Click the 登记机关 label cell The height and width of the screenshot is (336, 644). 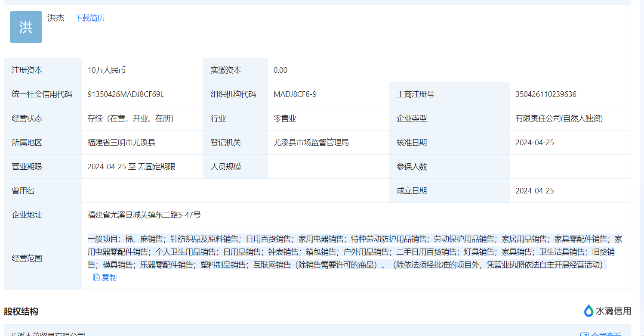coord(235,143)
